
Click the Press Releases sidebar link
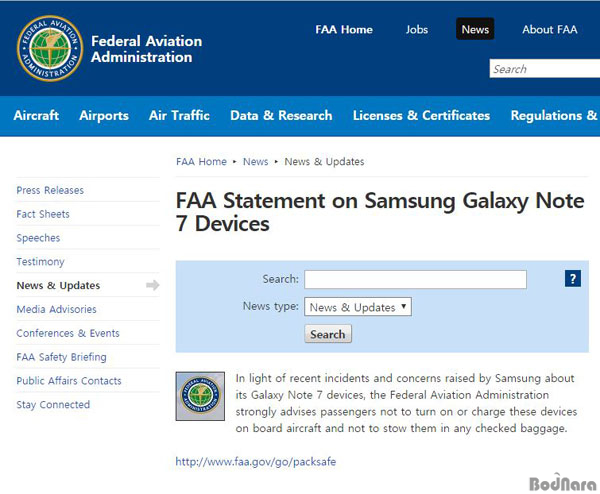point(50,190)
